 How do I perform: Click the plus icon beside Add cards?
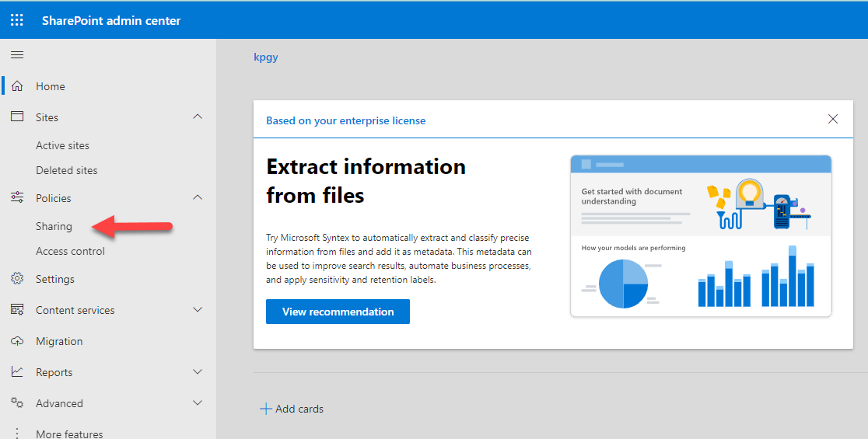pos(266,409)
